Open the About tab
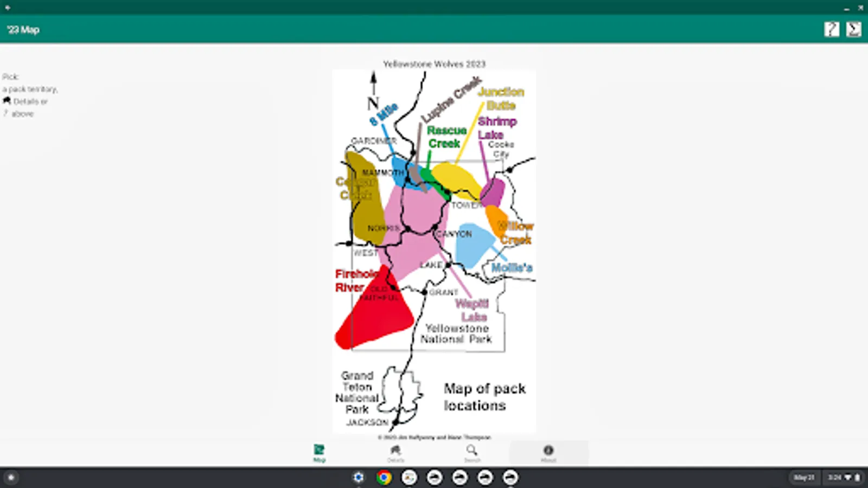868x488 pixels. point(548,453)
